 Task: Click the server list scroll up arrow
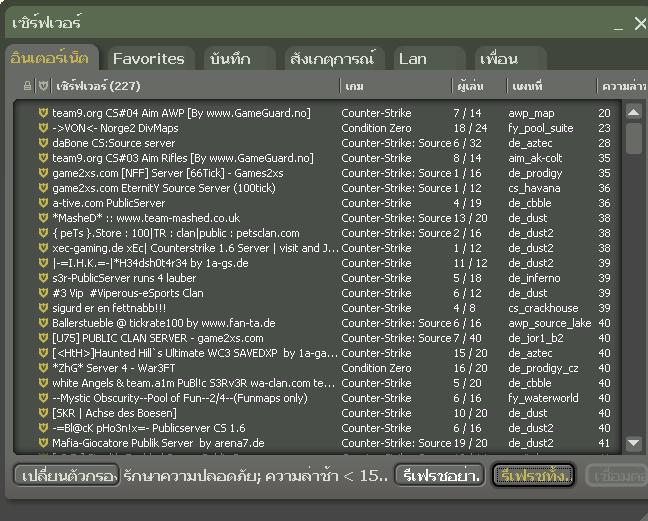pyautogui.click(x=634, y=112)
